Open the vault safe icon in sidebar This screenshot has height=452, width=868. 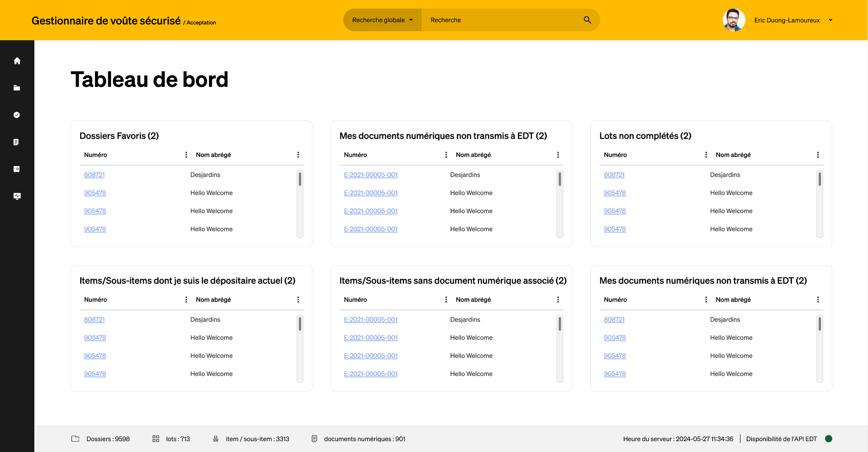(17, 169)
